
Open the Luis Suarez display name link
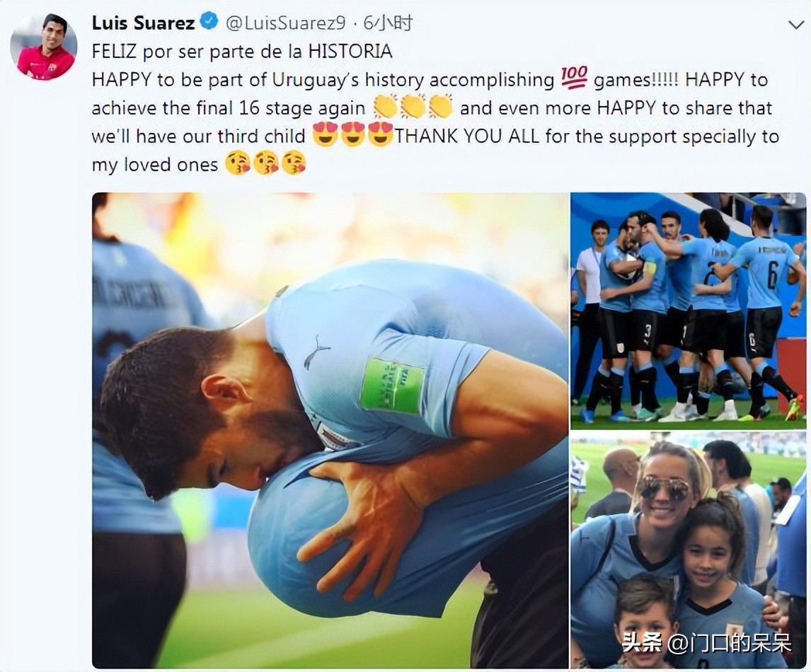[x=143, y=23]
